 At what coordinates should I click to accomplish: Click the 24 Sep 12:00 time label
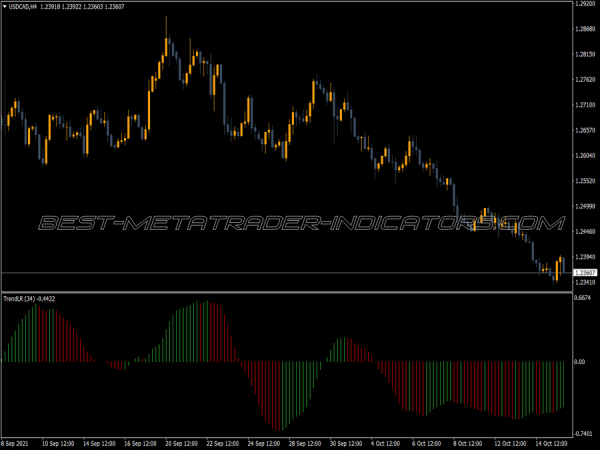point(264,443)
